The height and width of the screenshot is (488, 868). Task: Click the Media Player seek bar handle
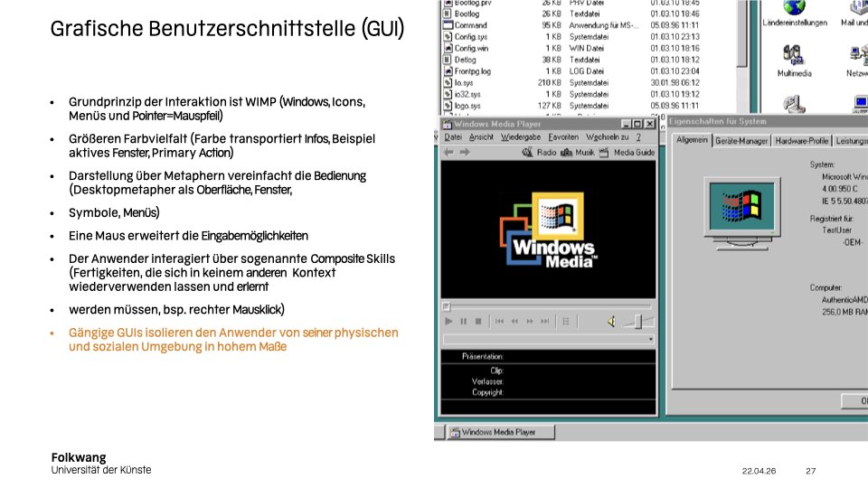point(446,306)
